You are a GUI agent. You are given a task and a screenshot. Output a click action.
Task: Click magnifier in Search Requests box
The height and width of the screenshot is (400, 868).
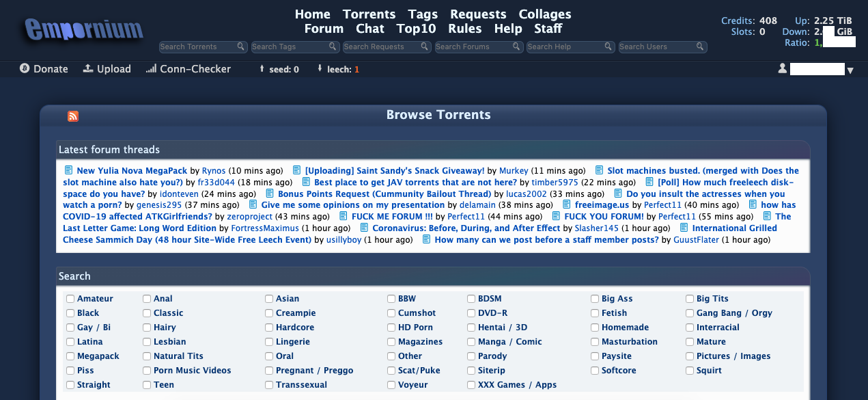pos(425,46)
